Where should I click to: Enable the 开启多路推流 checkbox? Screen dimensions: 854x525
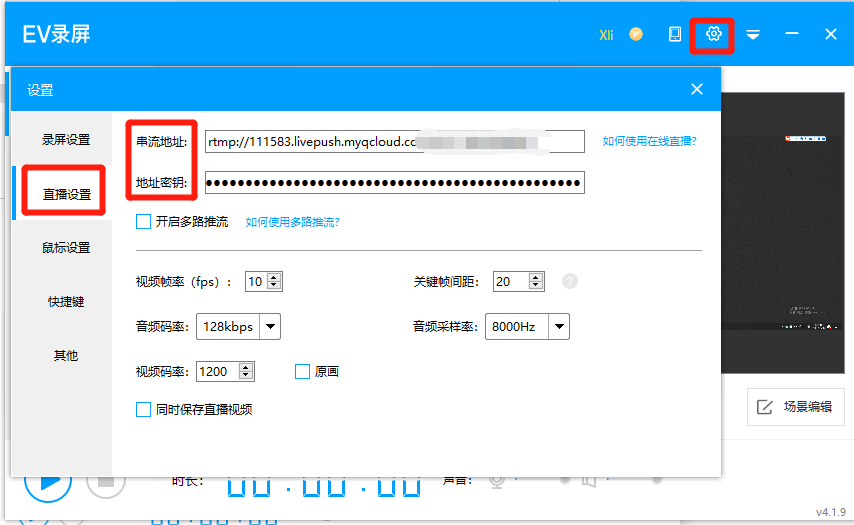tap(143, 222)
